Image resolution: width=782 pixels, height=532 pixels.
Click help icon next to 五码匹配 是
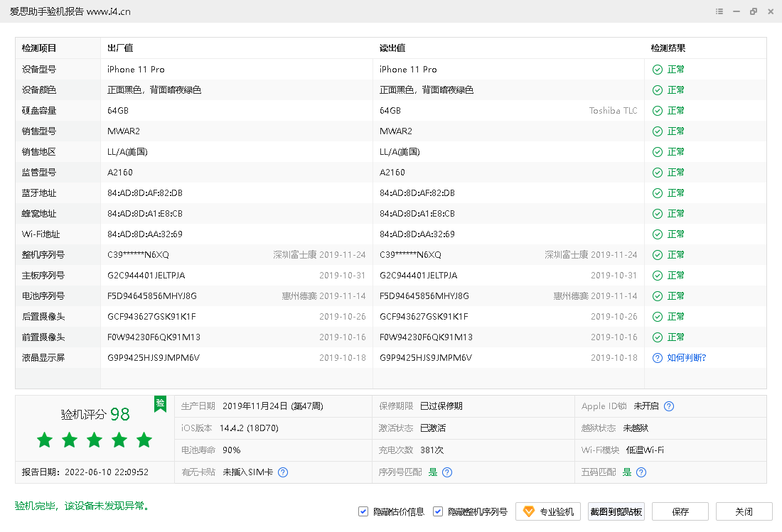(x=641, y=472)
